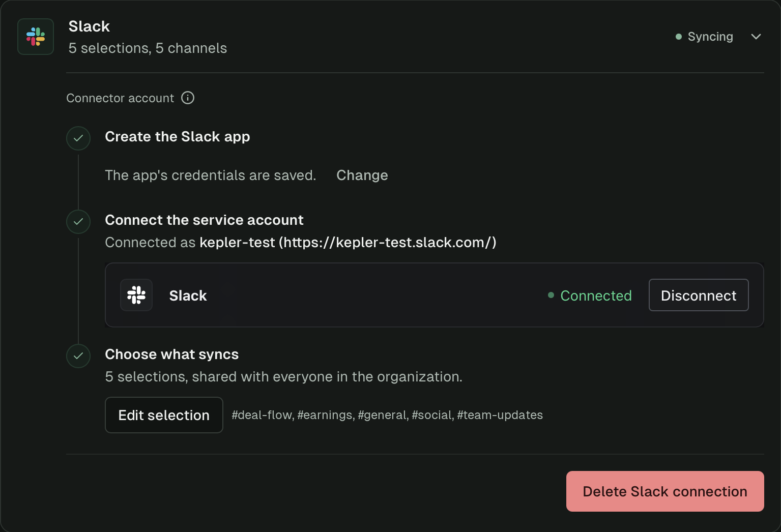Click Change to update app credentials
Screen dimensions: 781x532
(x=362, y=175)
